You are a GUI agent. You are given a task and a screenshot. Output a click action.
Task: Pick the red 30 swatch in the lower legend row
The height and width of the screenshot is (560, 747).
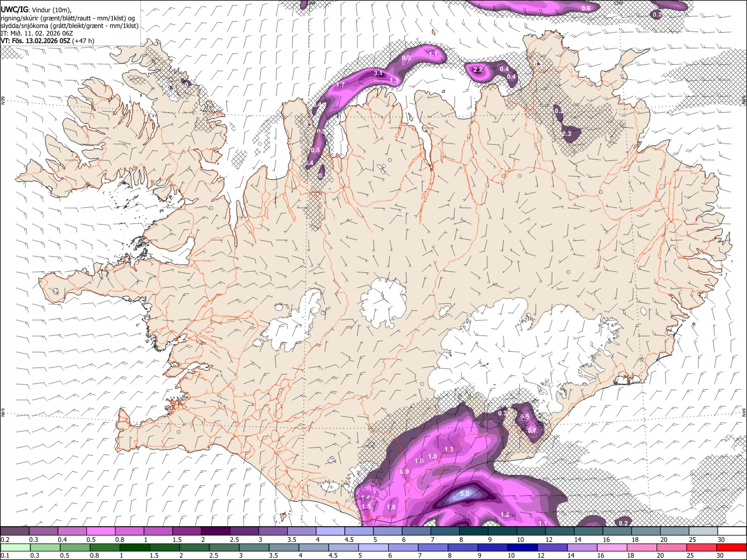tap(731, 548)
